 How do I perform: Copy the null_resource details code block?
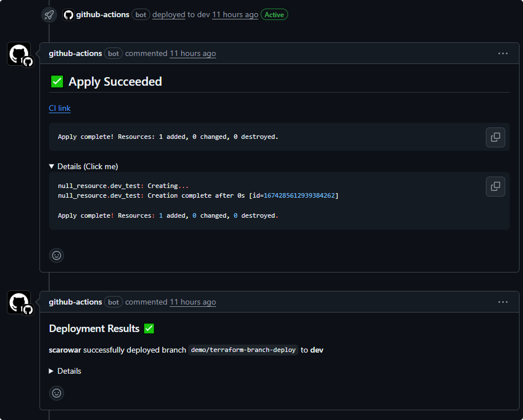(x=496, y=187)
